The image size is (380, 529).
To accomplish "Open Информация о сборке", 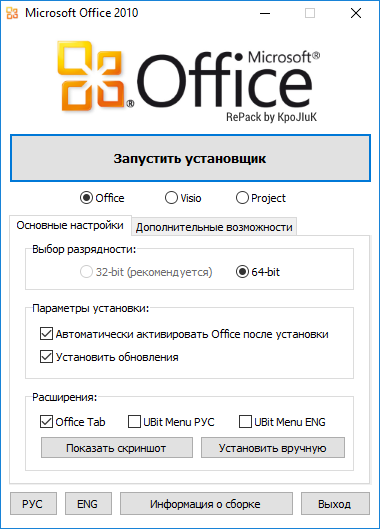I will 206,504.
